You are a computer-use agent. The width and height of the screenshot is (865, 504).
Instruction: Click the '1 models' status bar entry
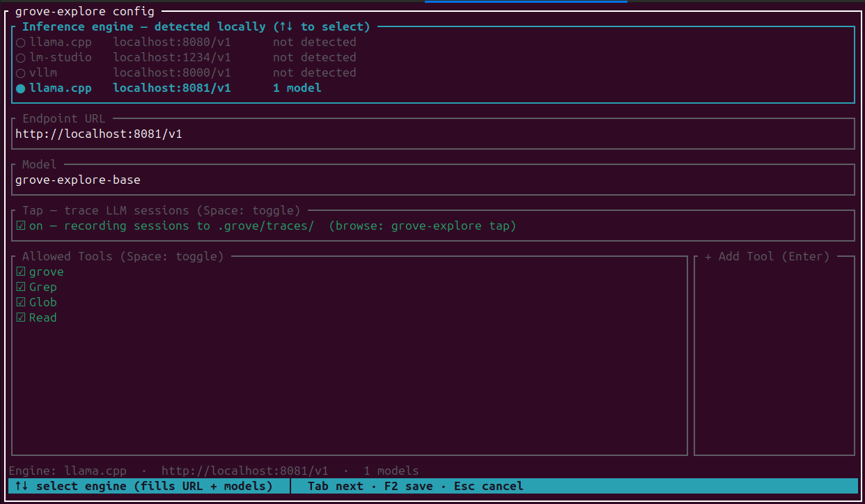391,471
